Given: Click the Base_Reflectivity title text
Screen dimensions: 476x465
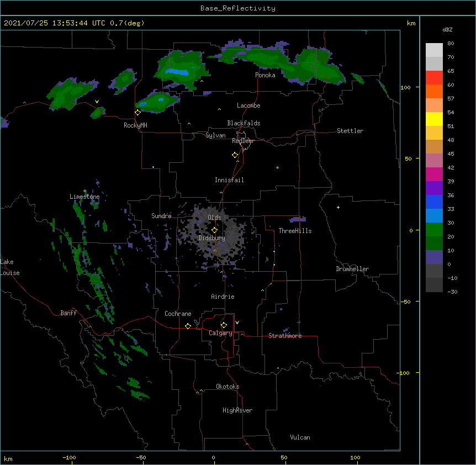Looking at the screenshot, I should click(x=238, y=8).
